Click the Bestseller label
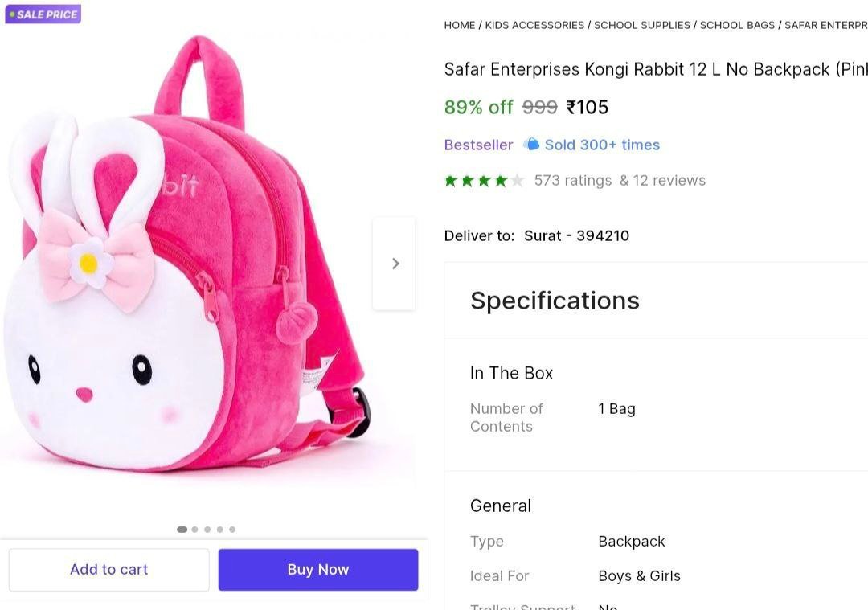The image size is (868, 610). click(478, 145)
